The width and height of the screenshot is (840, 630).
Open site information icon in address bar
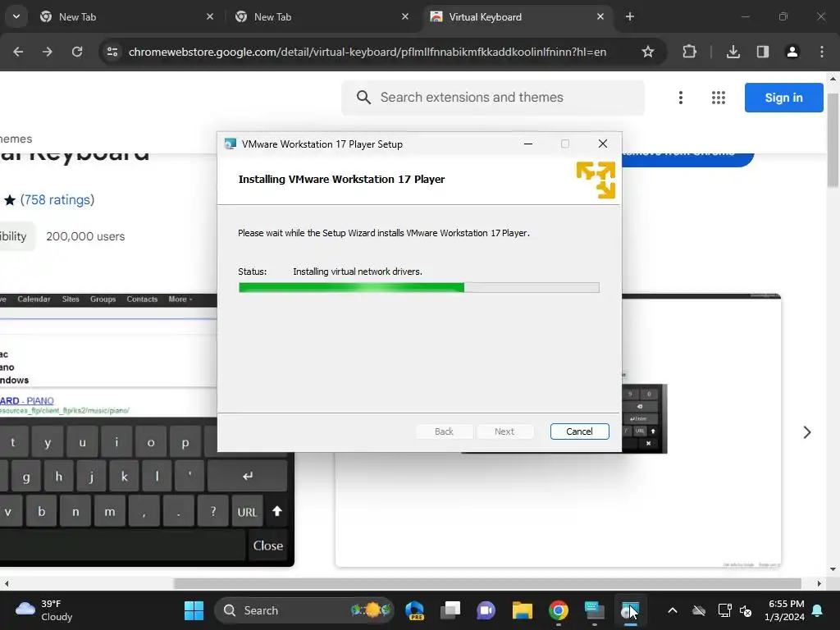pyautogui.click(x=112, y=52)
